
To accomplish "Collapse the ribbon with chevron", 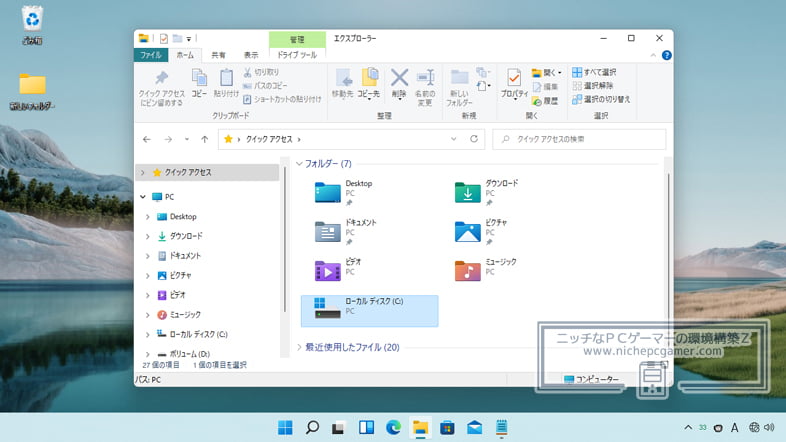I will coord(653,55).
